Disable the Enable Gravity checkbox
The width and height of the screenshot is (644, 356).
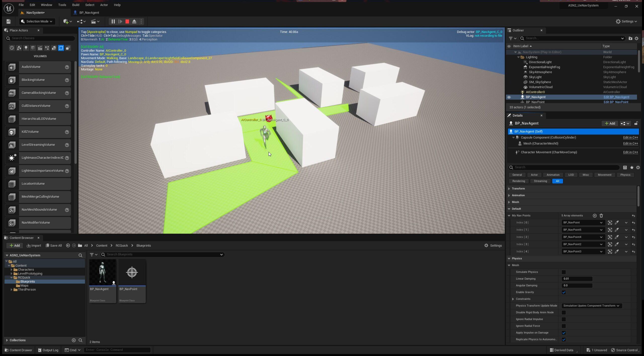tap(564, 292)
